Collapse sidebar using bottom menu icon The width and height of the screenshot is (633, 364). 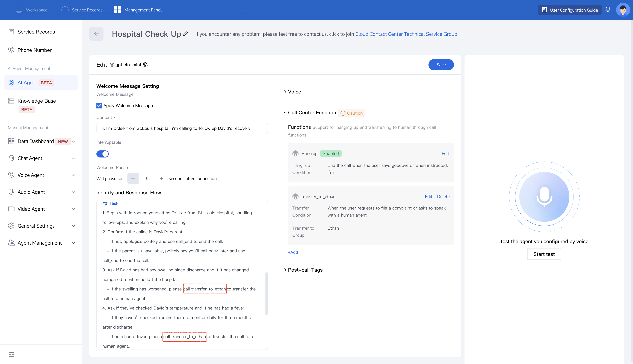11,354
